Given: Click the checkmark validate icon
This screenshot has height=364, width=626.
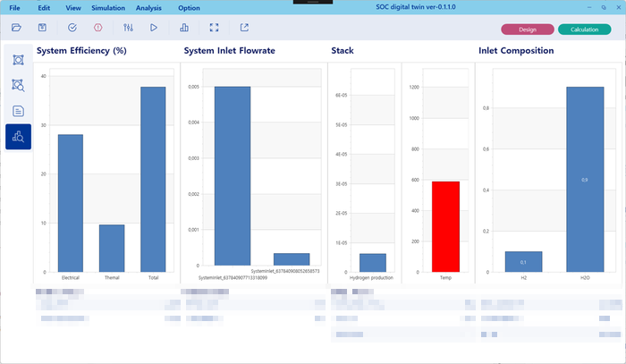Looking at the screenshot, I should click(72, 28).
